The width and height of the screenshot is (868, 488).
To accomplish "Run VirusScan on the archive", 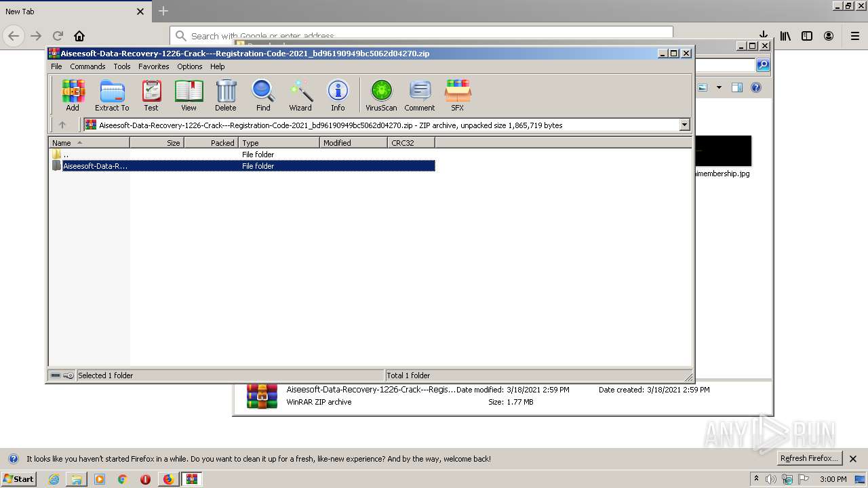I will 381,96.
